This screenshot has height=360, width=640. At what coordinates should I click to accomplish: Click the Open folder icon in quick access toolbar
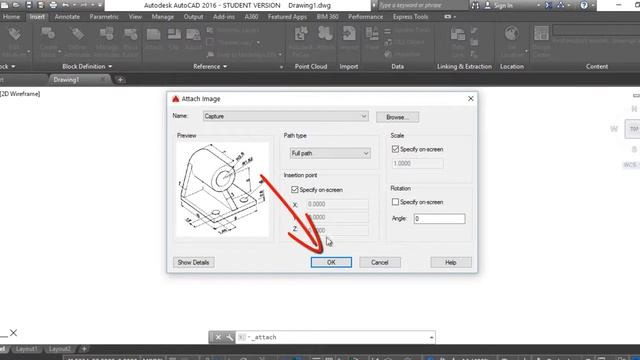coord(16,5)
